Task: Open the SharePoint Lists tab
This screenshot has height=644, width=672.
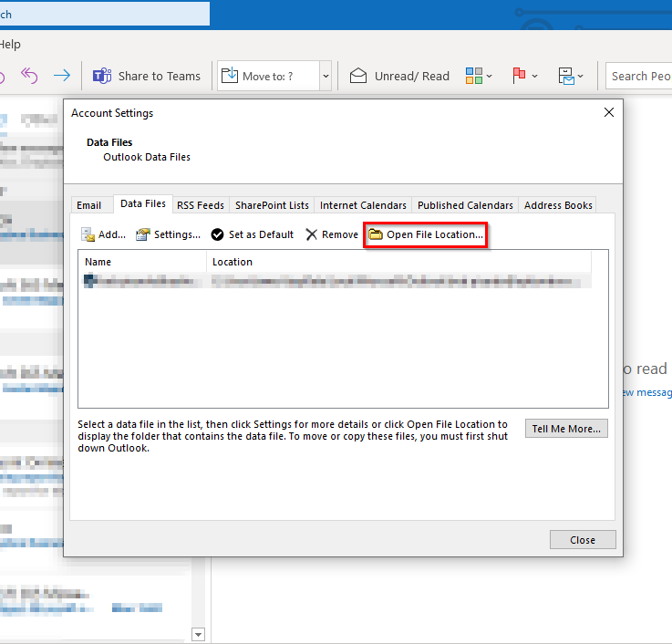Action: coord(272,205)
